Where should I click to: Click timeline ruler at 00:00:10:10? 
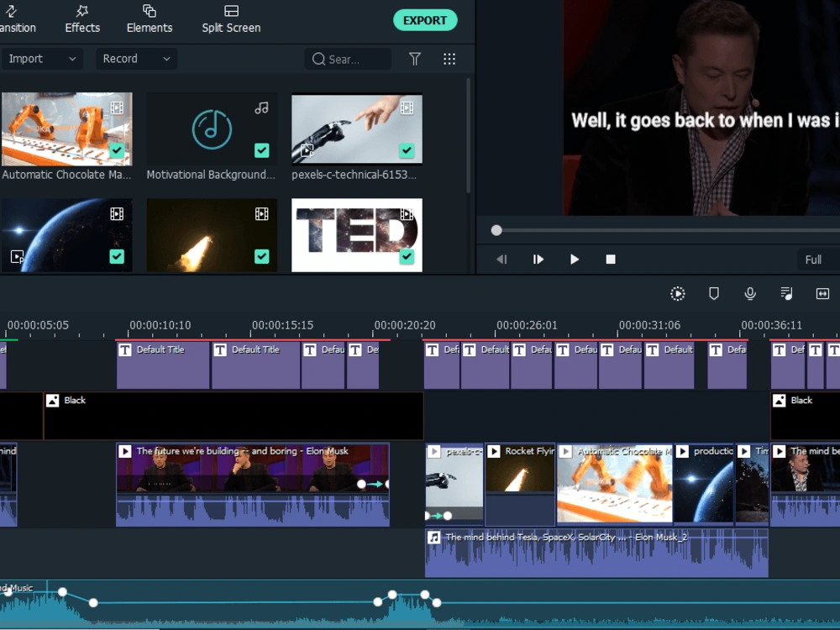pyautogui.click(x=160, y=325)
